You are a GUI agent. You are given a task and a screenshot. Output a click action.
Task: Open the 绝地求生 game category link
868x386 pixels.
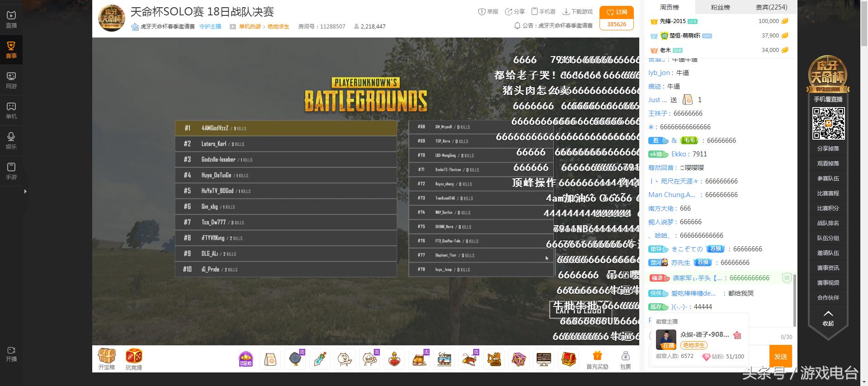tap(278, 27)
